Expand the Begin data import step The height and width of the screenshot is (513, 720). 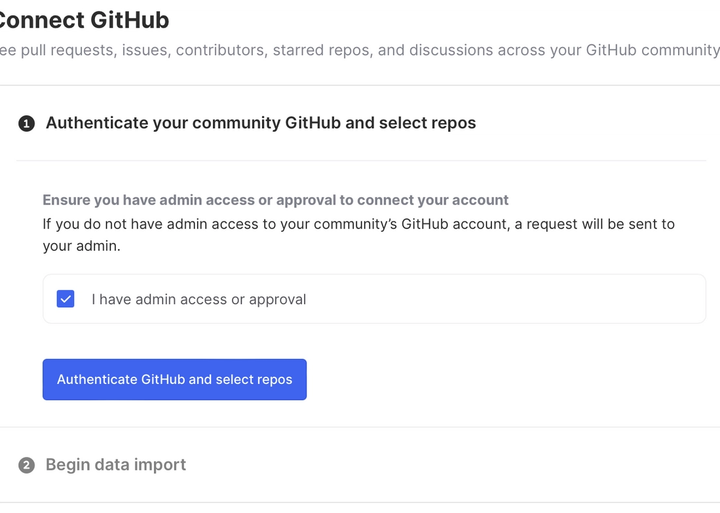click(x=116, y=465)
